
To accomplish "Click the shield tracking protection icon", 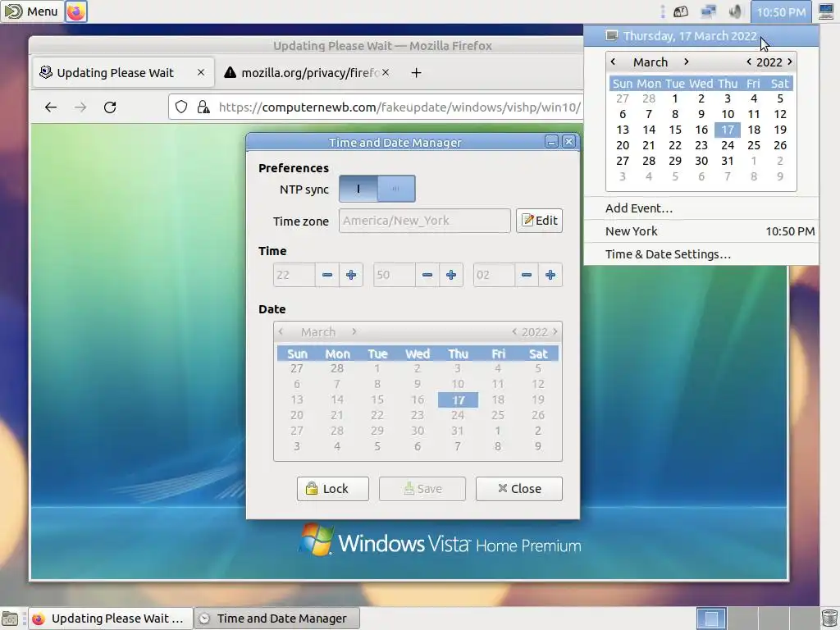I will pyautogui.click(x=181, y=107).
